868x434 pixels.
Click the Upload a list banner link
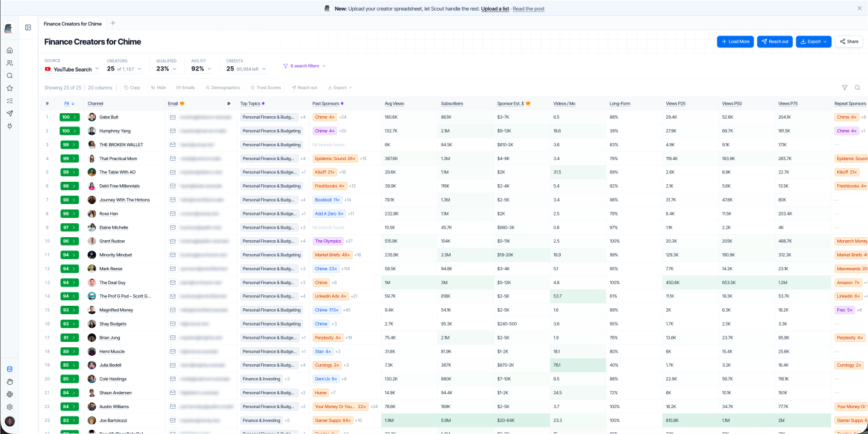click(495, 8)
